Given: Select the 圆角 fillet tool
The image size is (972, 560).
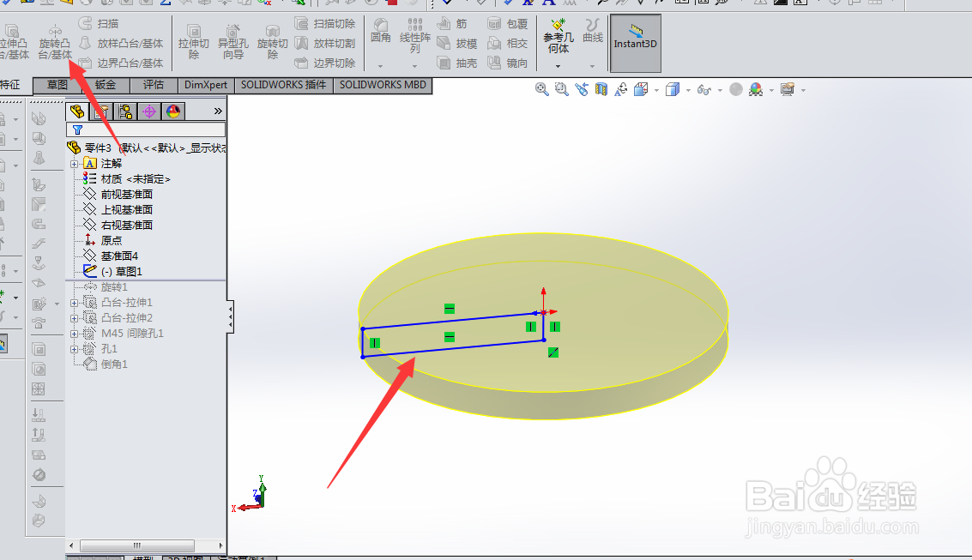Looking at the screenshot, I should click(x=381, y=31).
